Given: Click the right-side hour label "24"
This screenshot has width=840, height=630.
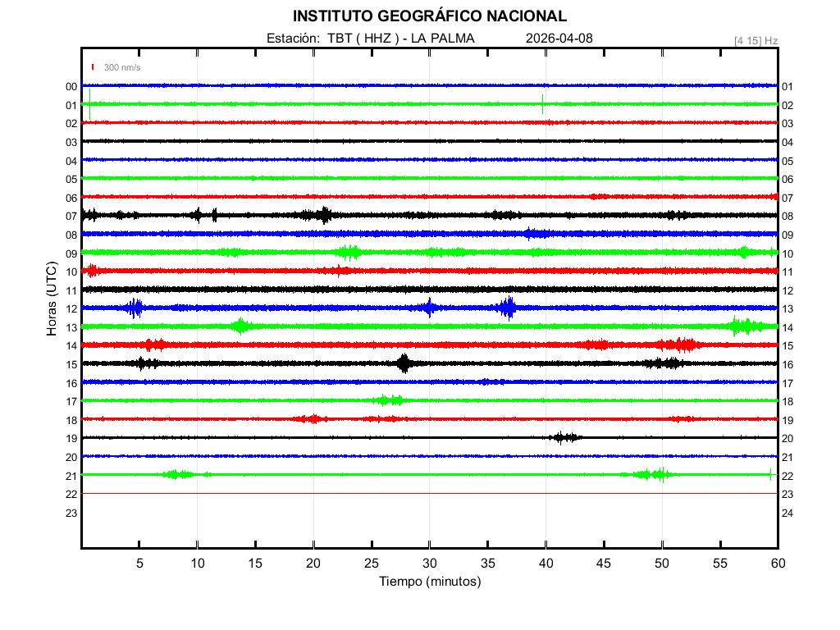Looking at the screenshot, I should [787, 513].
